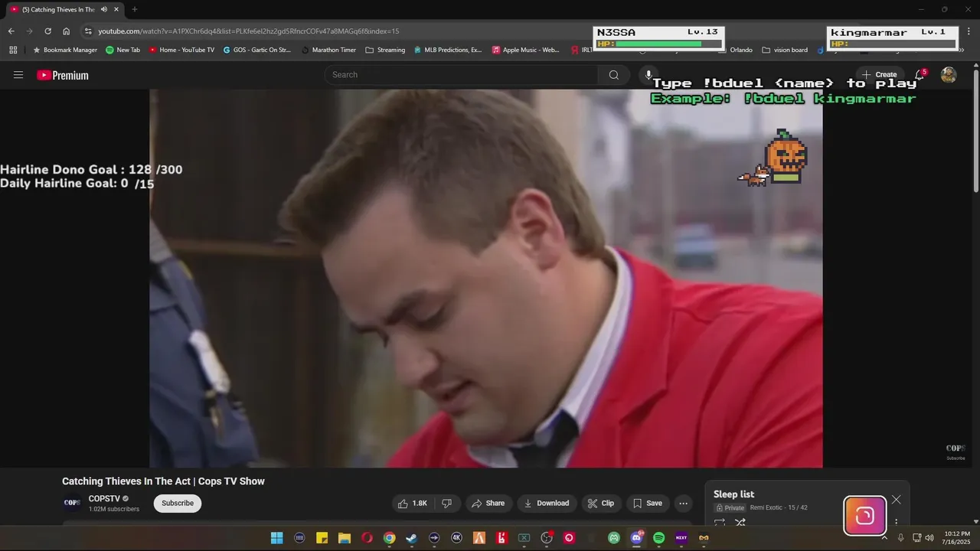
Task: Open Home - YouTube TV bookmark
Action: click(x=181, y=50)
